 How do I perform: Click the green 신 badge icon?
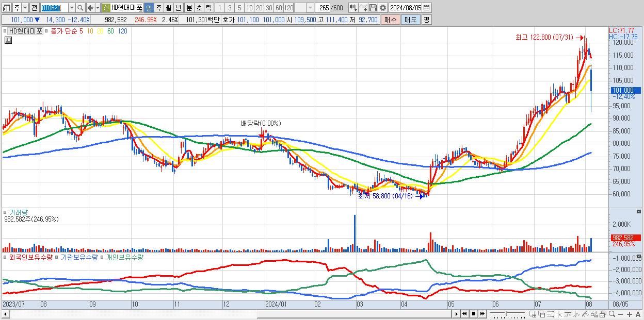coord(106,8)
